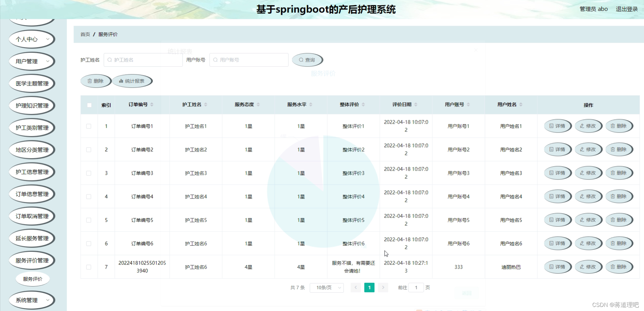
Task: Open 订单信息管理 in sidebar
Action: point(32,194)
